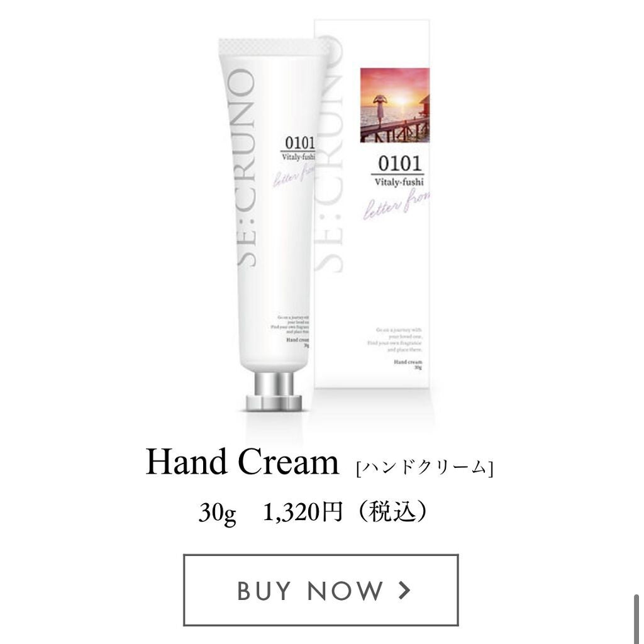Click the chevron arrow beside BUY NOW
Viewport: 644px width, 644px height.
point(404,590)
